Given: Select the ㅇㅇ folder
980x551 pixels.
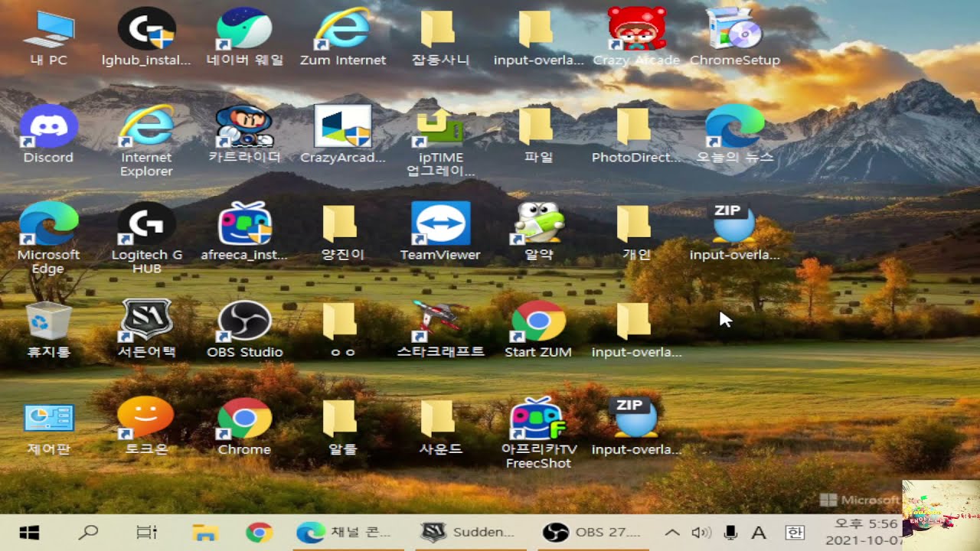Looking at the screenshot, I should [341, 331].
